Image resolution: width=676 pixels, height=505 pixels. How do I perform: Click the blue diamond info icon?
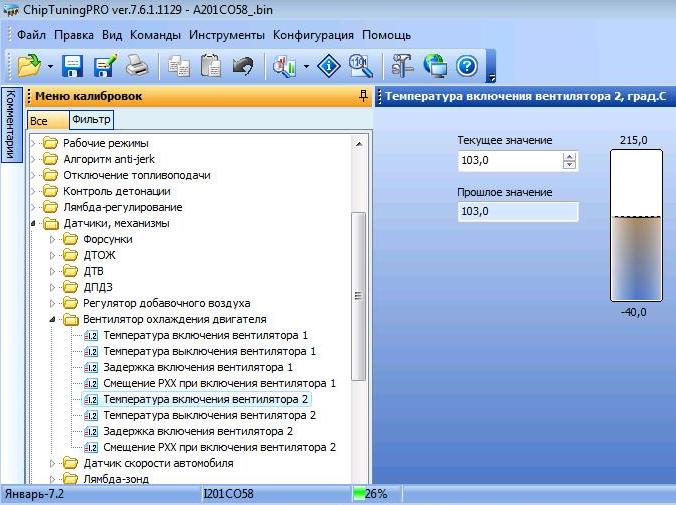[329, 67]
